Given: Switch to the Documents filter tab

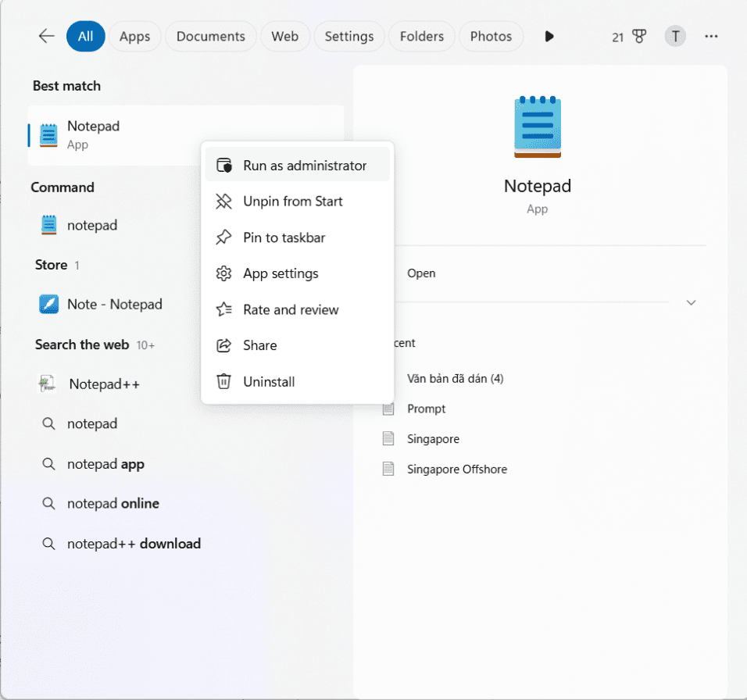Looking at the screenshot, I should click(210, 36).
